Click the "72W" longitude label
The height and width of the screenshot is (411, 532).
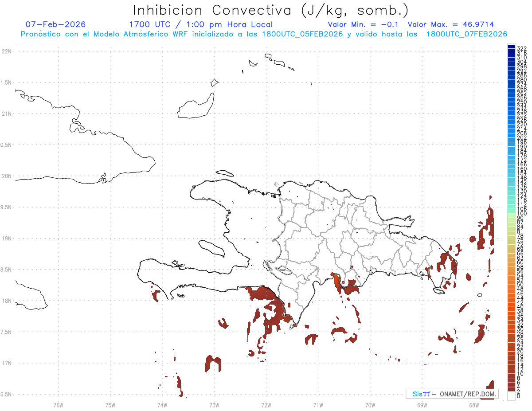(x=266, y=404)
